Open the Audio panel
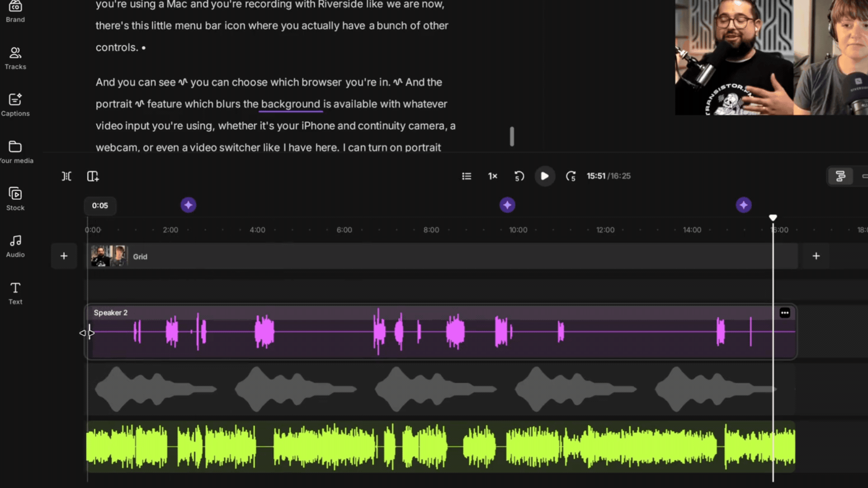The image size is (868, 488). 15,246
